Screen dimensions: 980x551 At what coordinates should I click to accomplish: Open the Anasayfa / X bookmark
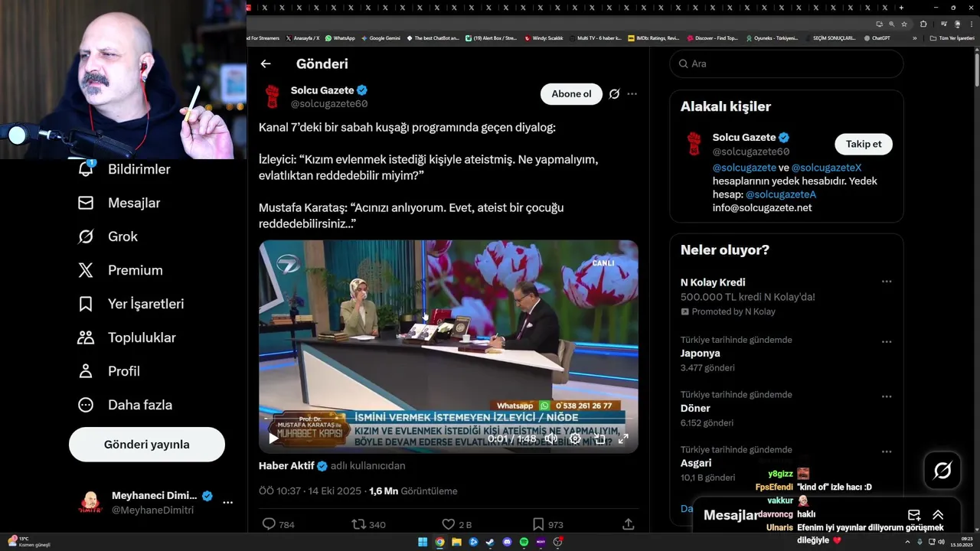[x=302, y=37]
